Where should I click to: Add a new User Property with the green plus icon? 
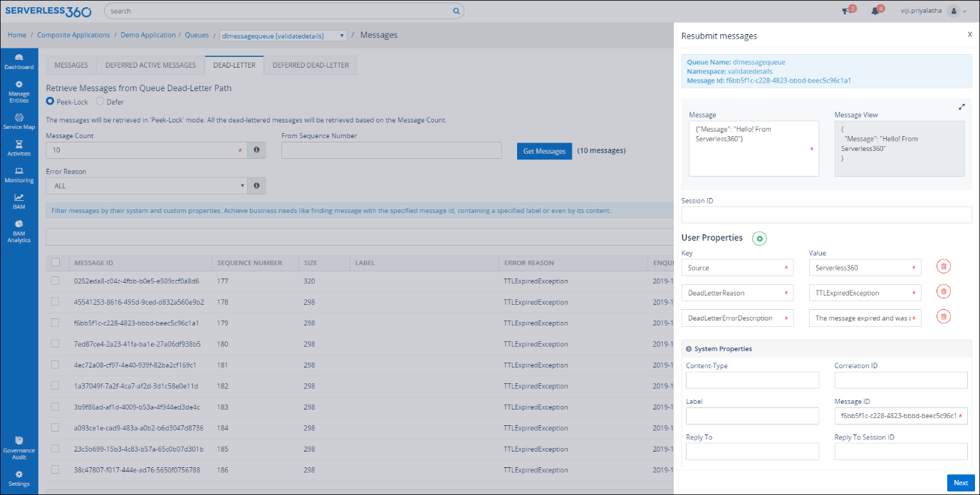759,239
